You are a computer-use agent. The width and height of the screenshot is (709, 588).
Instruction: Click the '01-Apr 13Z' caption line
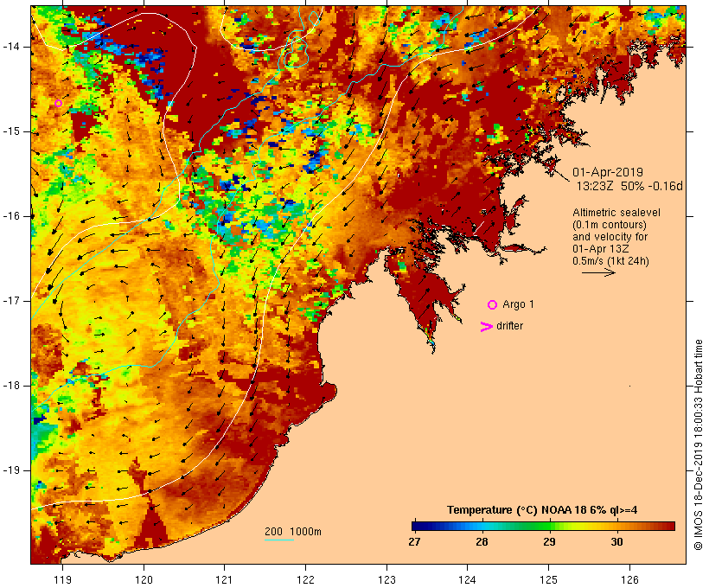tap(600, 249)
